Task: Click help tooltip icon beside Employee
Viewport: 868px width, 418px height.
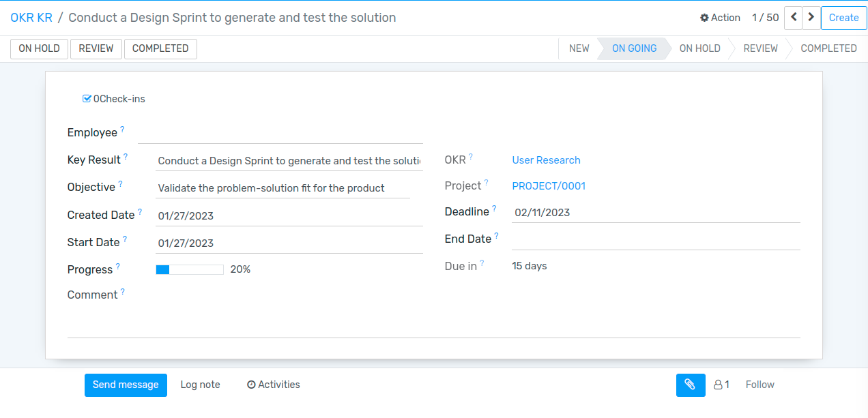Action: pyautogui.click(x=123, y=129)
